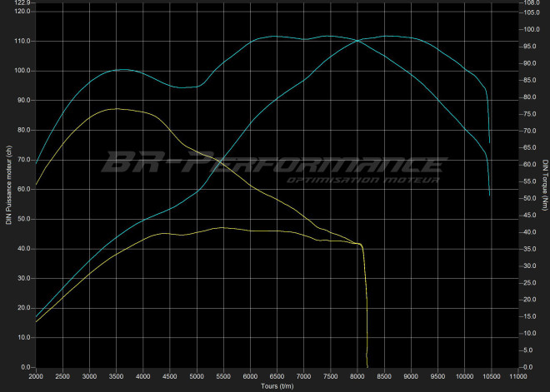Click the 50.0 label on left power axis

22,219
